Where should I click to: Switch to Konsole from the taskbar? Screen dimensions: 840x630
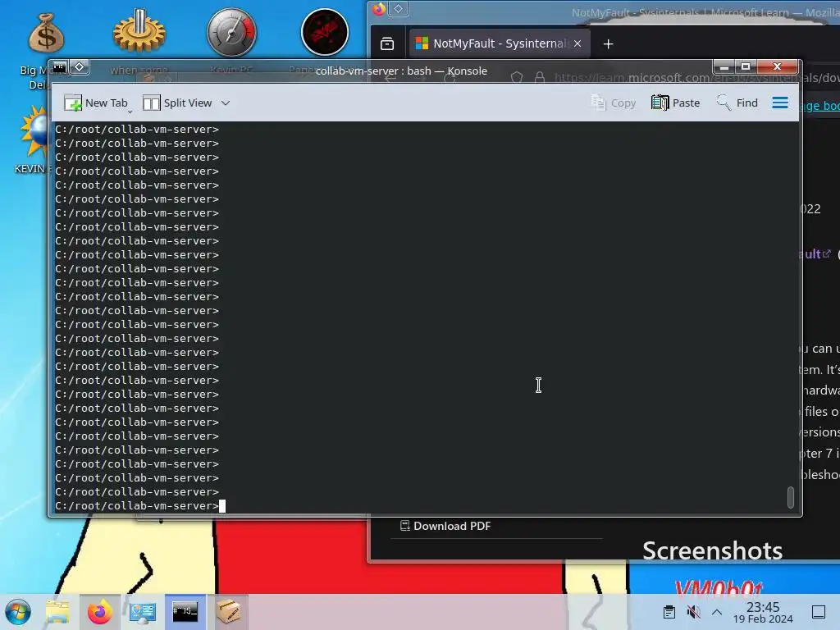(185, 612)
